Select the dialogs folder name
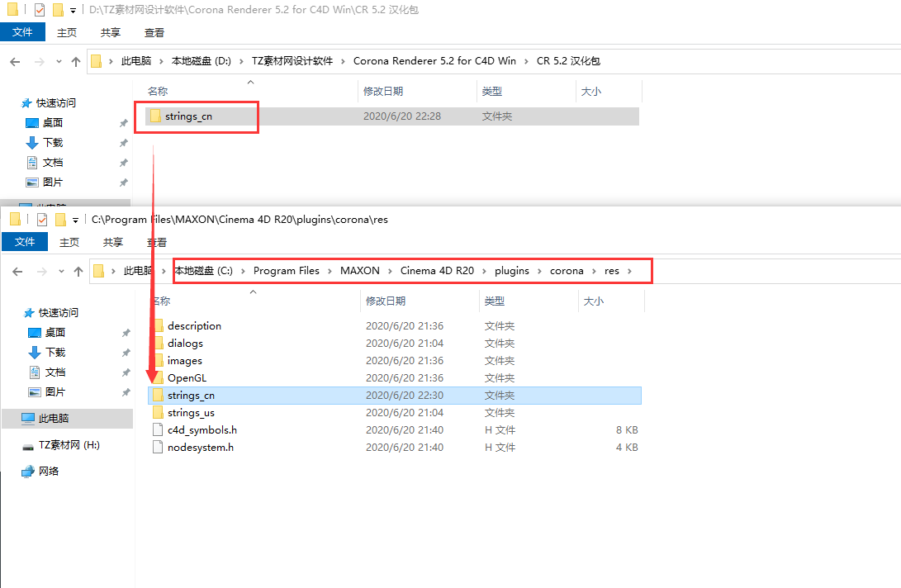The height and width of the screenshot is (588, 901). tap(185, 344)
